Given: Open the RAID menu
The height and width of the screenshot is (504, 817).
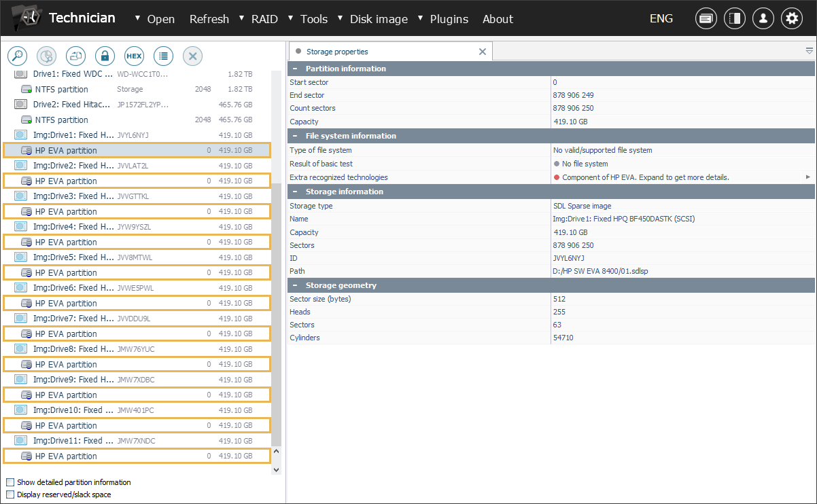Looking at the screenshot, I should 264,19.
